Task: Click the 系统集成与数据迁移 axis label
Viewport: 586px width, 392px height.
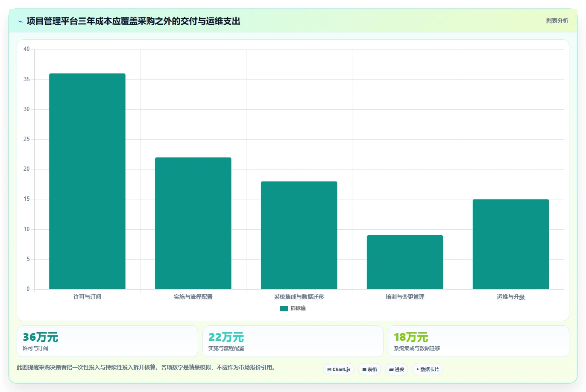Action: [299, 297]
